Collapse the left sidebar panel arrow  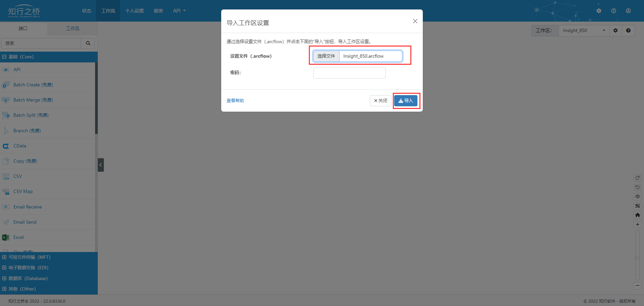click(100, 165)
